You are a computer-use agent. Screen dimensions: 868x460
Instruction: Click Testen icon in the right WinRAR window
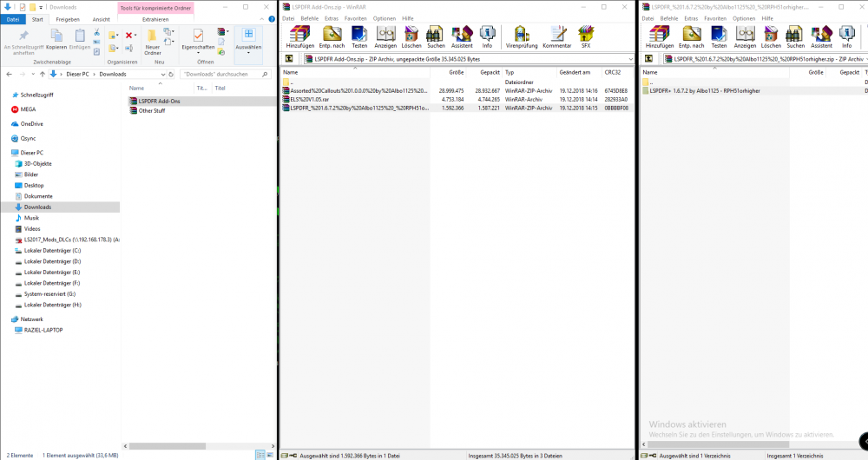click(719, 36)
